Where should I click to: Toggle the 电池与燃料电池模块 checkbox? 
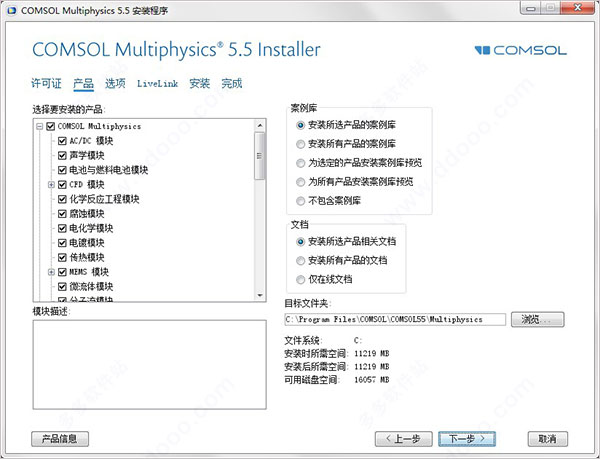click(62, 170)
